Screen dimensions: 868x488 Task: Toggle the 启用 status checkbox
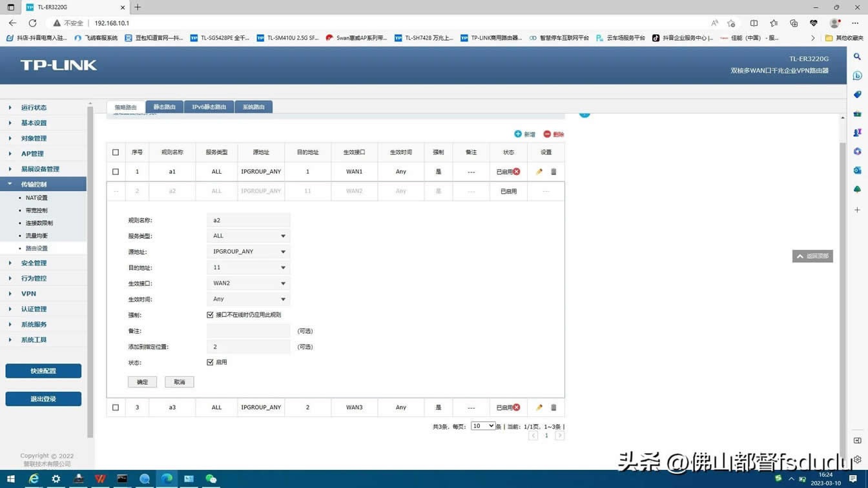click(x=210, y=362)
